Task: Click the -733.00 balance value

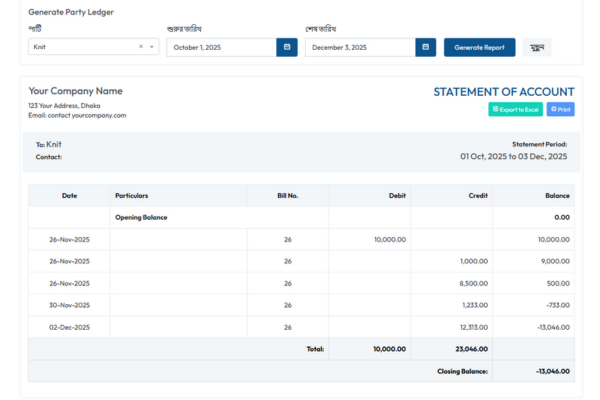Action: pos(558,305)
